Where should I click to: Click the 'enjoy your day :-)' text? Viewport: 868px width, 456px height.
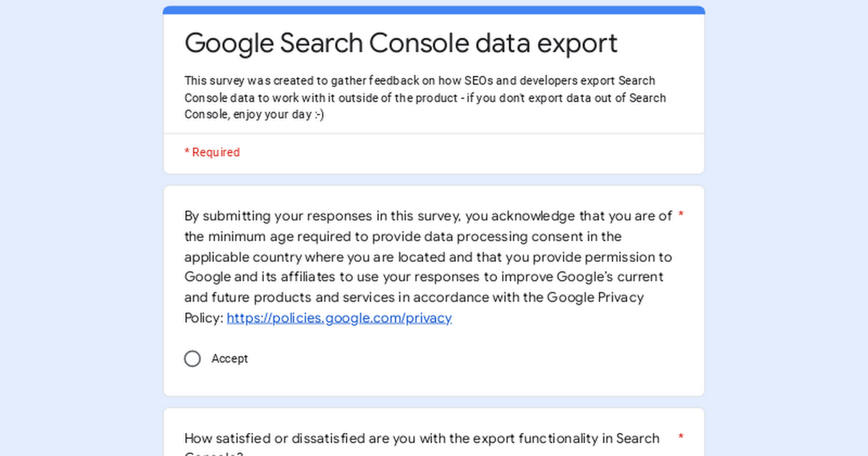pyautogui.click(x=278, y=115)
